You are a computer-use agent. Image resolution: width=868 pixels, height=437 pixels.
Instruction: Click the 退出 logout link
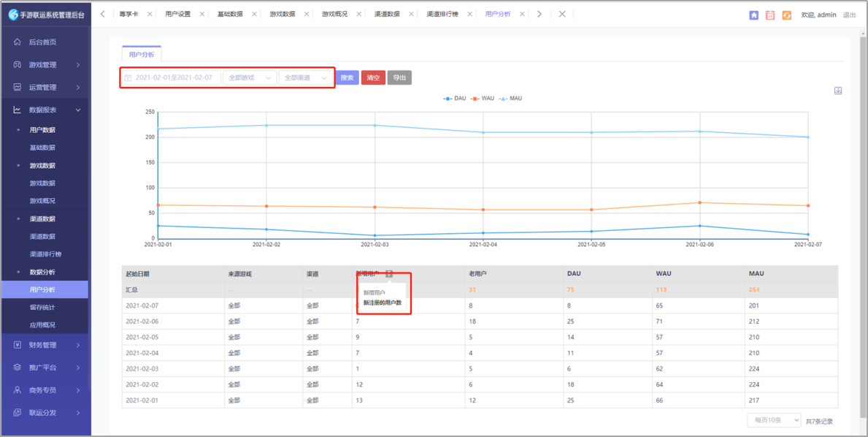[848, 15]
